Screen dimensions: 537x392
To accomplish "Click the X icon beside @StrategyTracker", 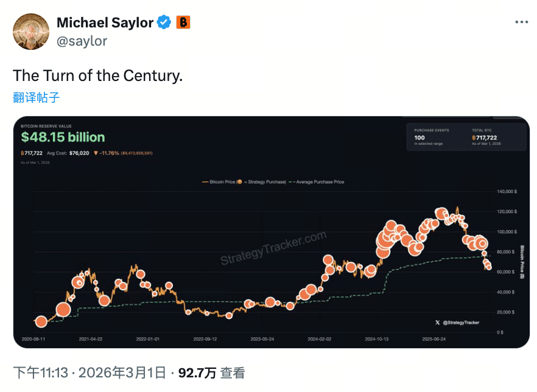I will (437, 322).
